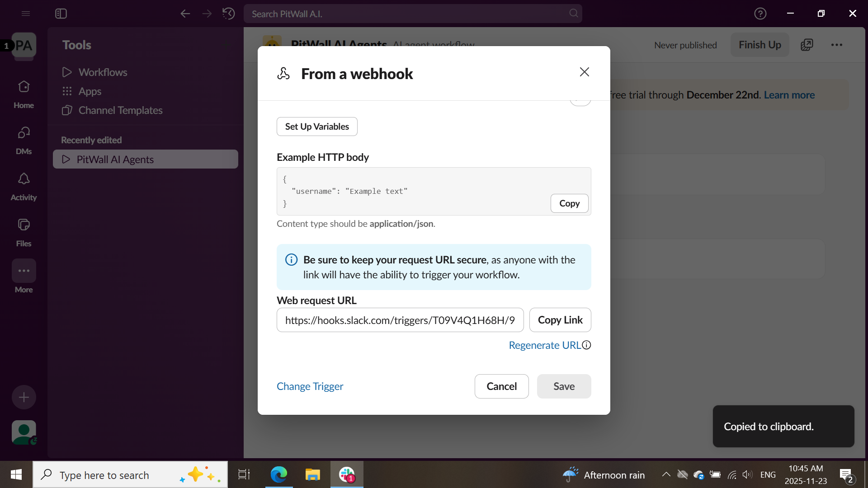The height and width of the screenshot is (488, 868).
Task: Open the Home sidebar view
Action: point(24,94)
